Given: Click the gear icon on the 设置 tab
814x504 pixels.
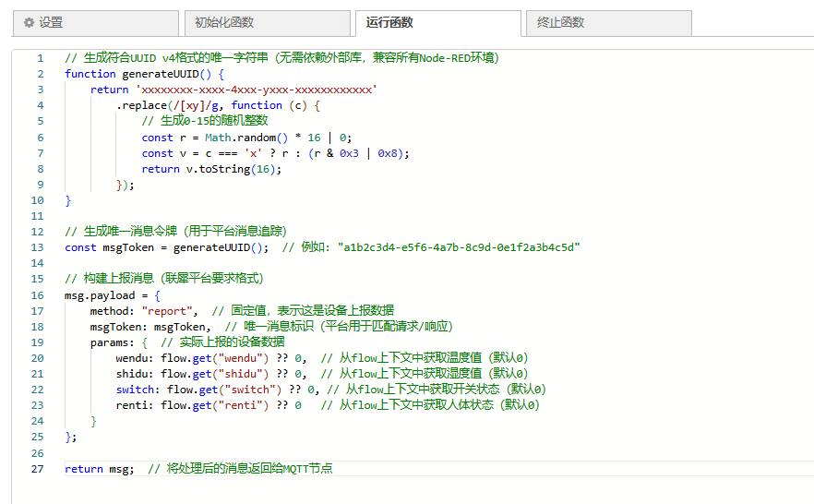Looking at the screenshot, I should point(29,22).
